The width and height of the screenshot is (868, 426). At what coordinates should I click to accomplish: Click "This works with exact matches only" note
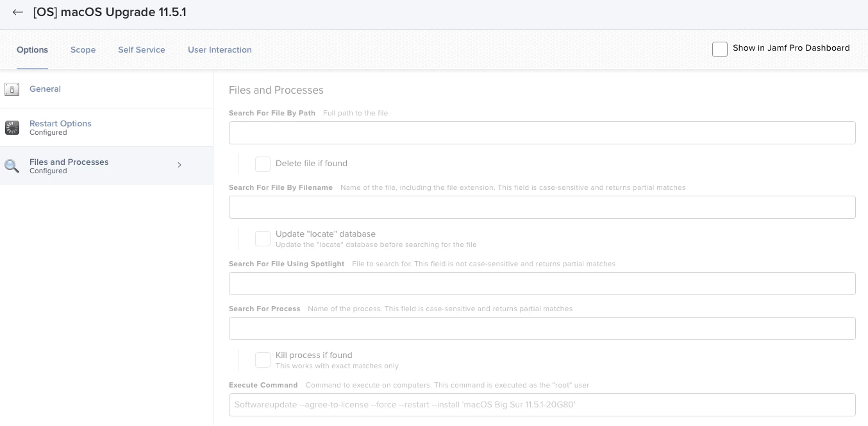click(337, 366)
